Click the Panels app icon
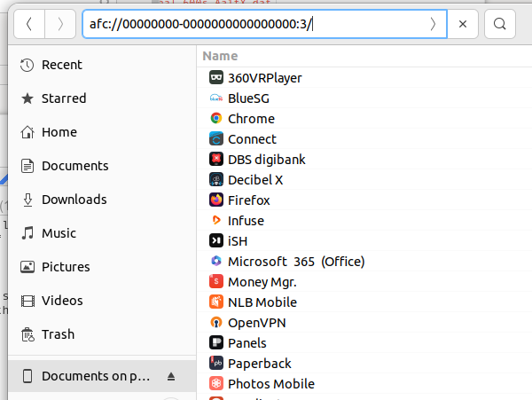 click(216, 342)
